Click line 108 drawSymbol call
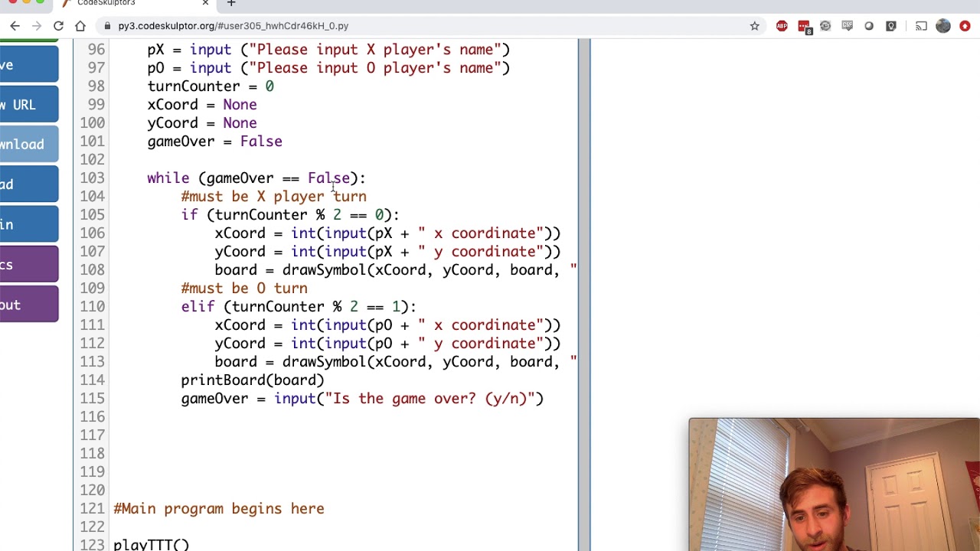Image resolution: width=980 pixels, height=551 pixels. coord(396,270)
